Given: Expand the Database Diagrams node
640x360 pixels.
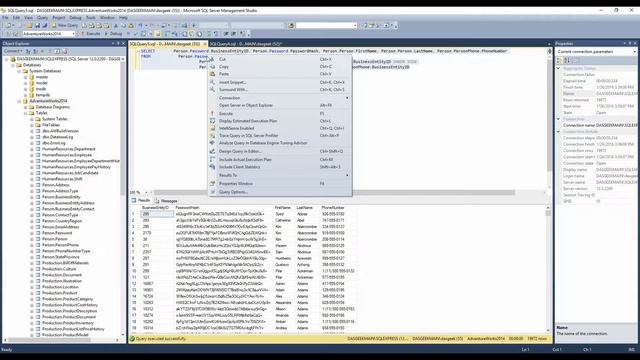Looking at the screenshot, I should 25,107.
